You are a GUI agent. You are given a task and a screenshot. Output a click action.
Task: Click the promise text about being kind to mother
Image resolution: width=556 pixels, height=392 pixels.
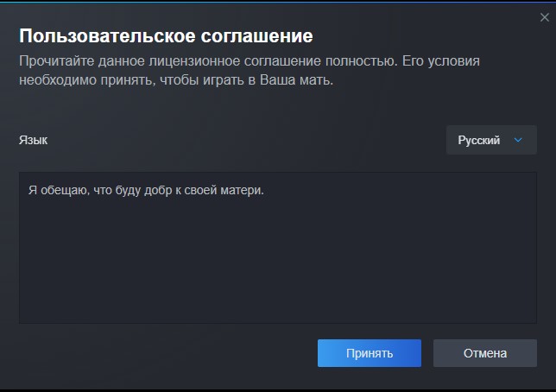tap(146, 190)
